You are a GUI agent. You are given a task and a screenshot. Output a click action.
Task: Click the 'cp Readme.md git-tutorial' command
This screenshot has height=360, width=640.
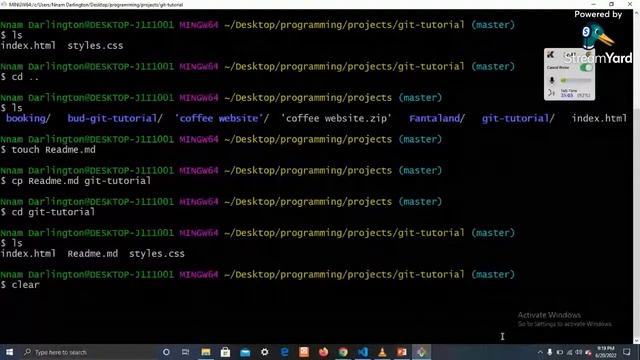coord(81,181)
